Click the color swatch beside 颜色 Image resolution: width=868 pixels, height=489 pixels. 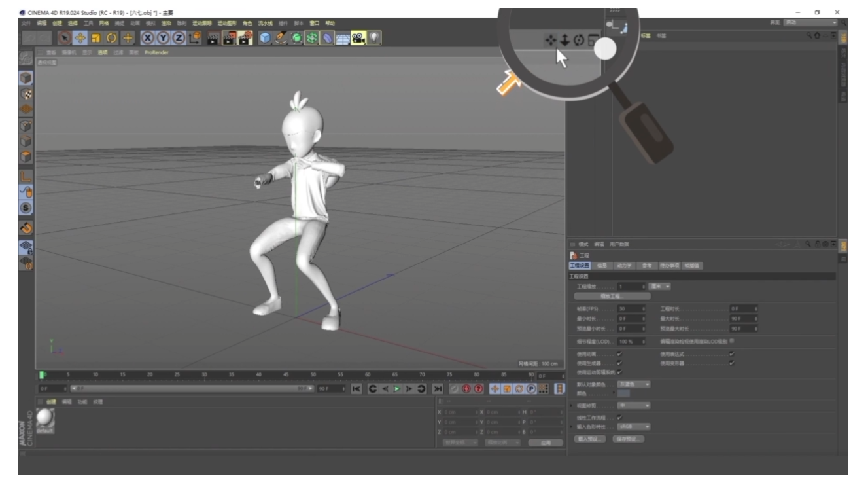pyautogui.click(x=623, y=393)
